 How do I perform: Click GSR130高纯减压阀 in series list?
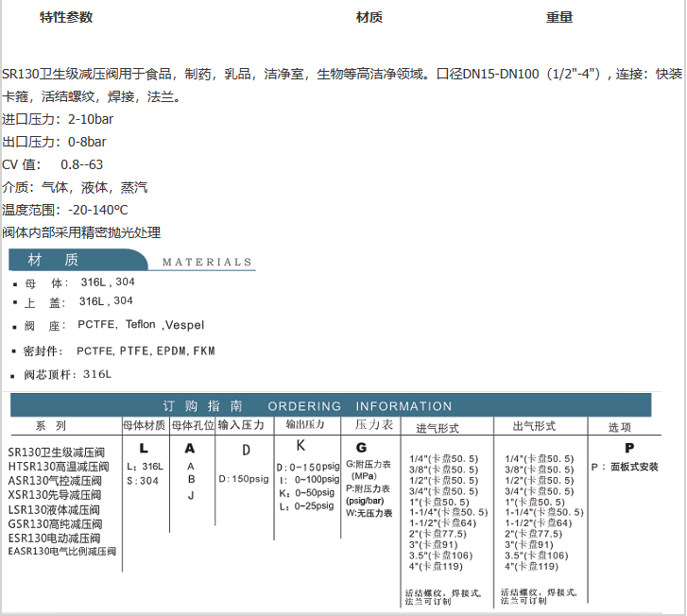(55, 524)
